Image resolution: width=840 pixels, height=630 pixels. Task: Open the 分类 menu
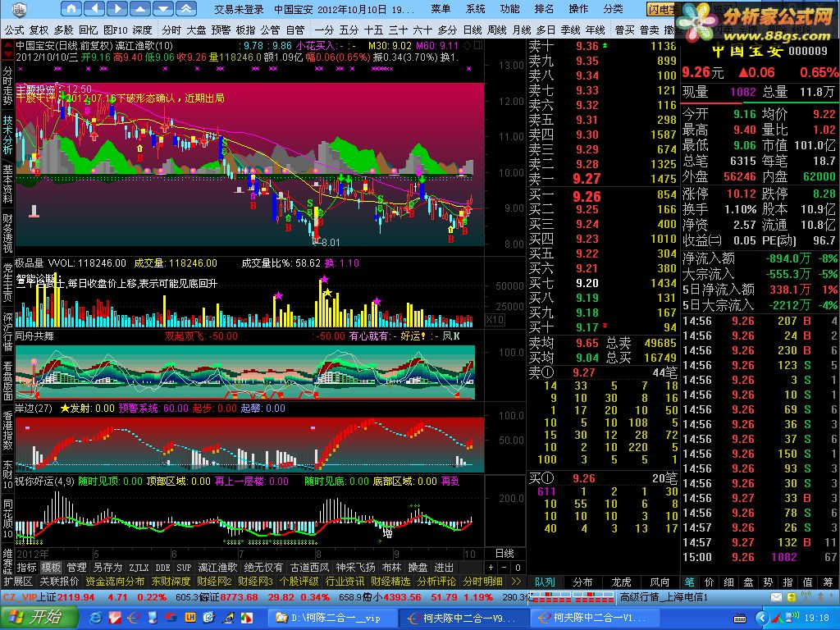613,9
